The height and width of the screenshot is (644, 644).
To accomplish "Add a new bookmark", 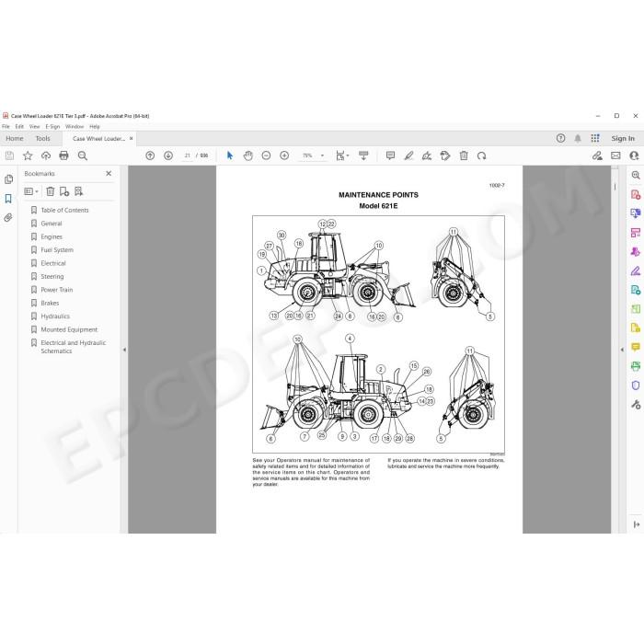I will coord(64,191).
